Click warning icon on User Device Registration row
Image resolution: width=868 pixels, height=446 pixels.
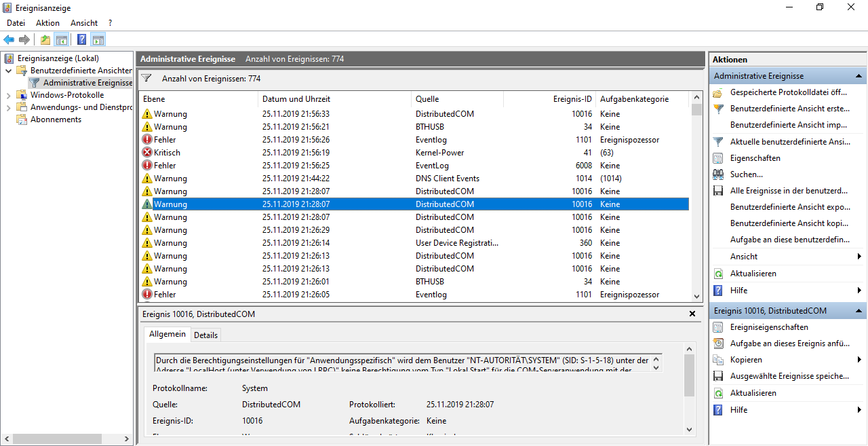(147, 243)
